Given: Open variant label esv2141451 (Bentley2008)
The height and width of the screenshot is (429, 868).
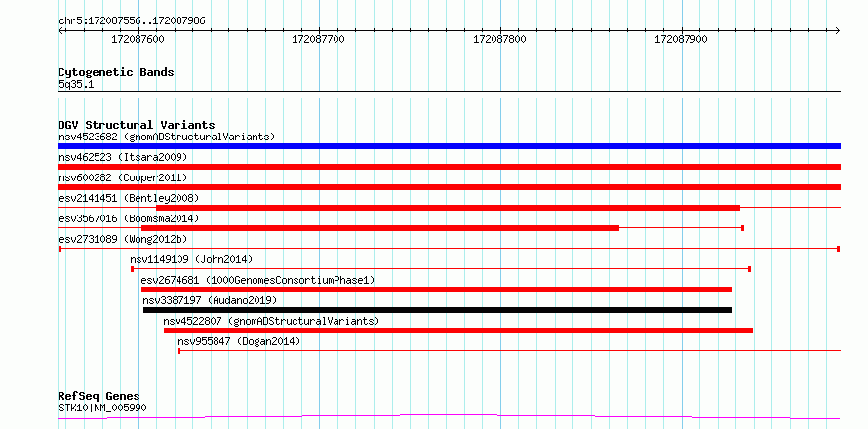Looking at the screenshot, I should pyautogui.click(x=129, y=198).
